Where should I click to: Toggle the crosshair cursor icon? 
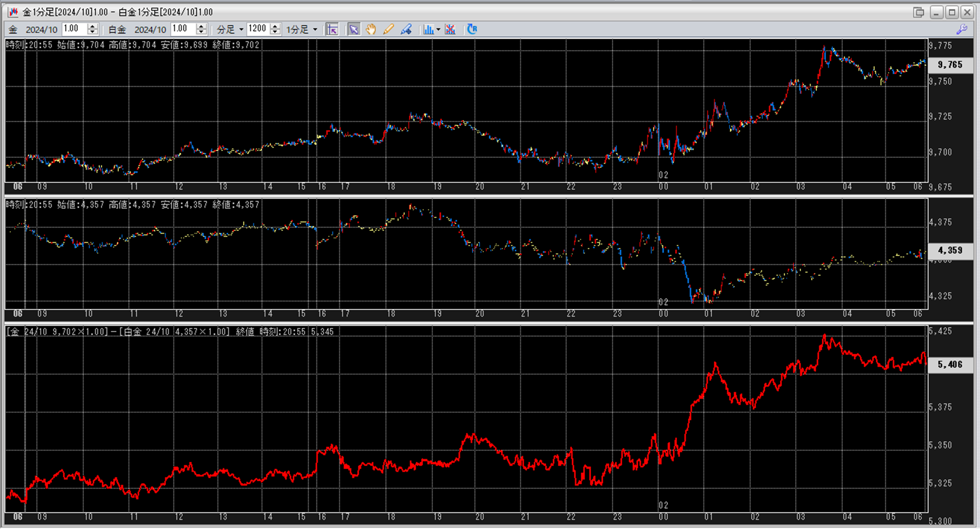(x=332, y=29)
